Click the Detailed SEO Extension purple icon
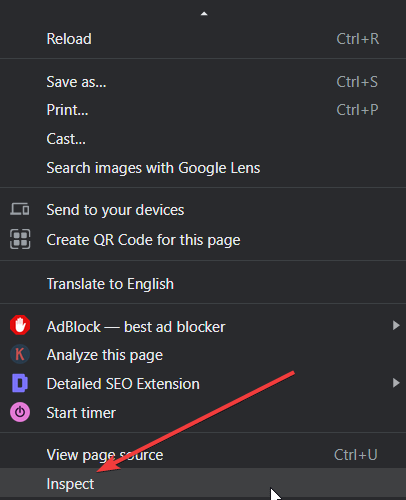 point(20,383)
